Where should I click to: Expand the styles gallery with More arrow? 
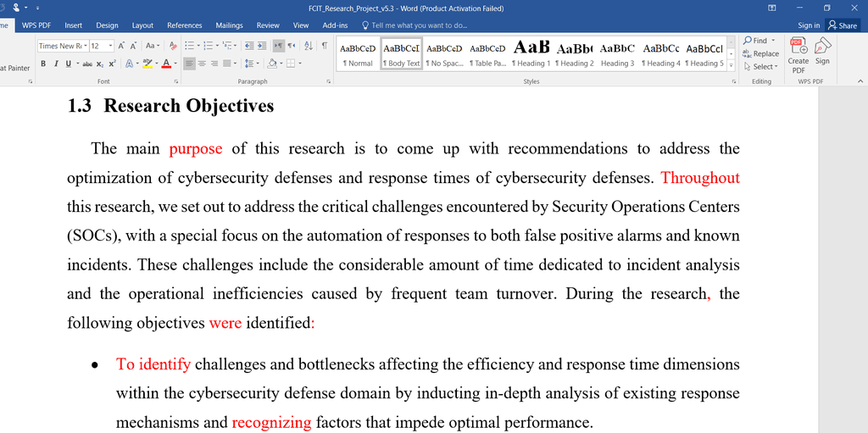tap(732, 65)
